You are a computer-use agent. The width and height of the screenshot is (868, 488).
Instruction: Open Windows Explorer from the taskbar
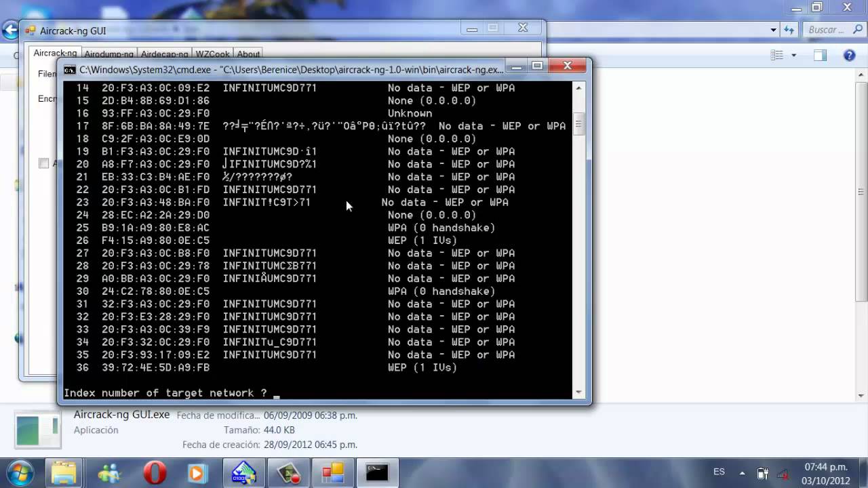64,472
